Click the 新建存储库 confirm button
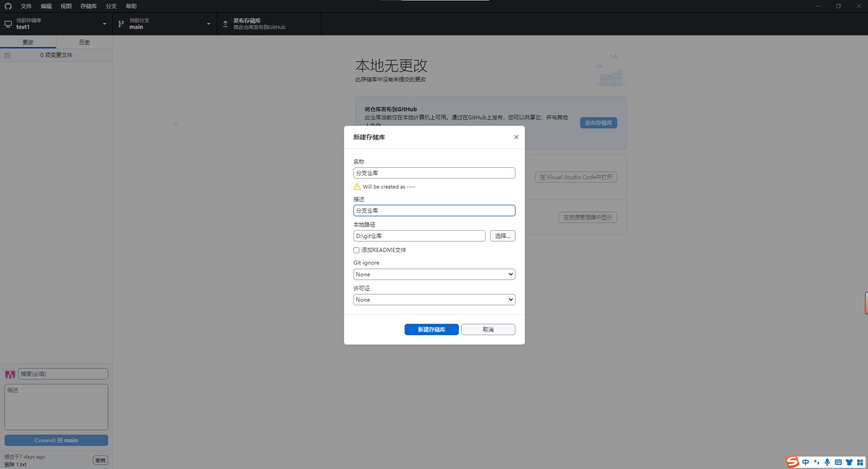 coord(431,330)
